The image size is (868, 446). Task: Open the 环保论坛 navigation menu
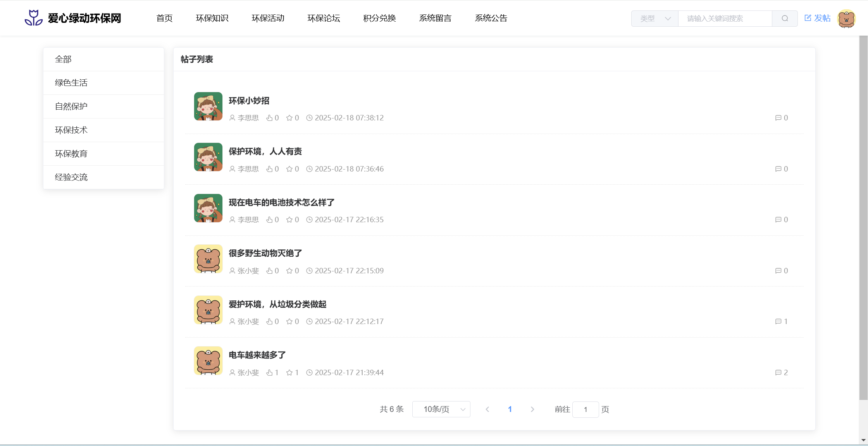tap(324, 18)
